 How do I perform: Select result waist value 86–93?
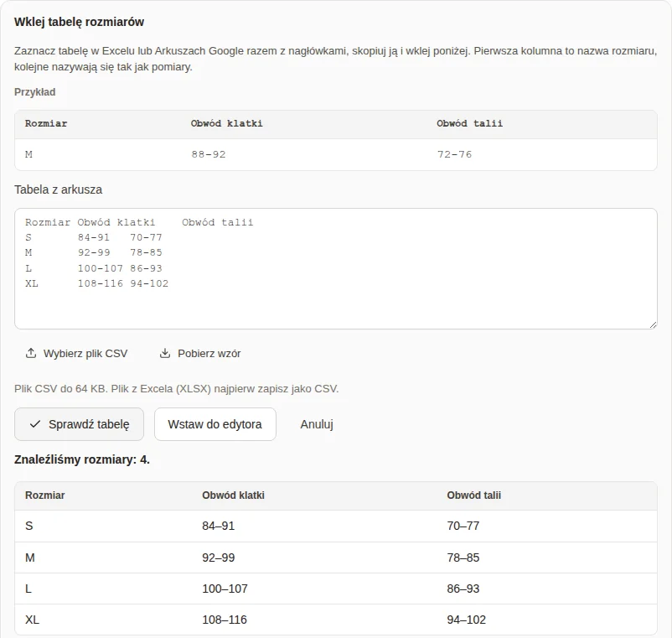click(x=463, y=589)
